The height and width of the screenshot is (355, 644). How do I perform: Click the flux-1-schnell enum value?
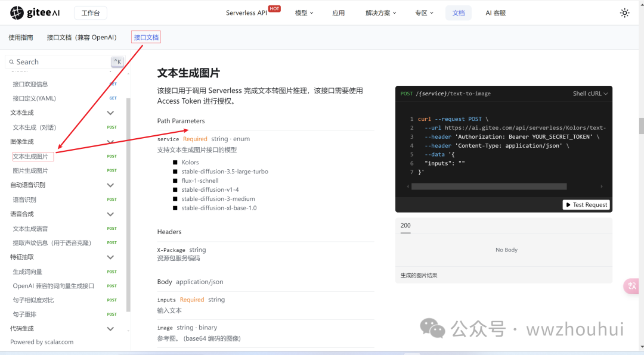tap(200, 180)
